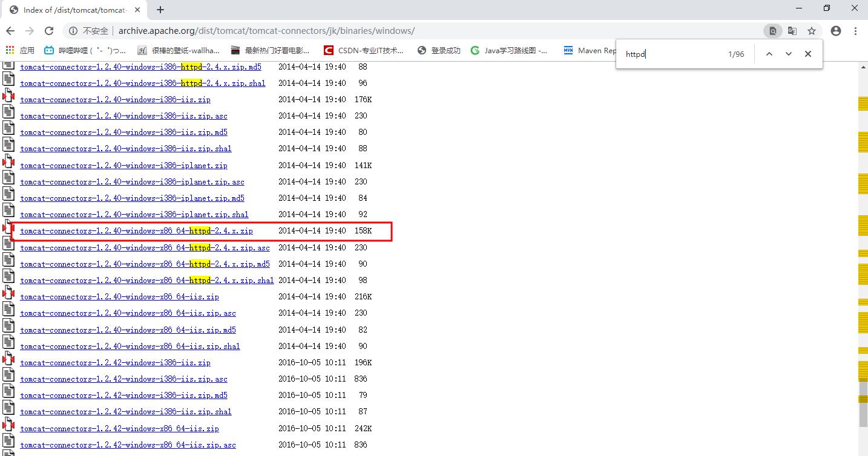Bookmark this page with the star icon

point(812,31)
